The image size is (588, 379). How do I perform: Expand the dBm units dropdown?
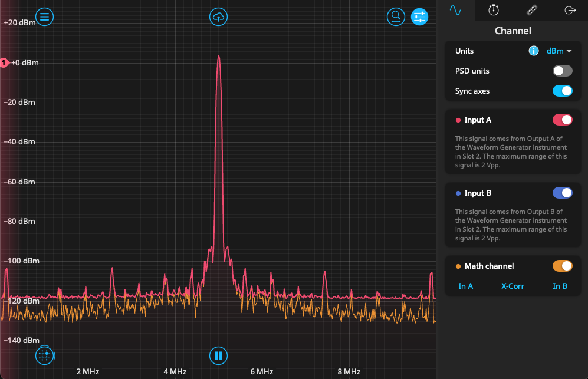click(x=559, y=51)
